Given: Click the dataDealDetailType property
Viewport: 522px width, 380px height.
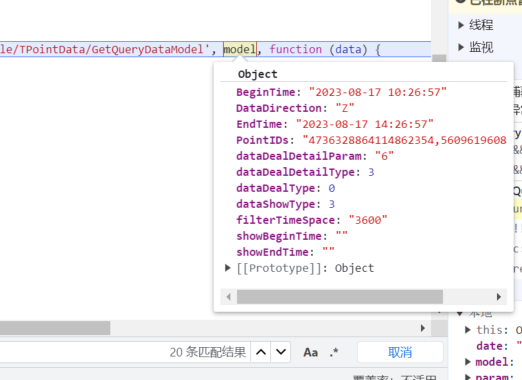Looking at the screenshot, I should point(295,172).
